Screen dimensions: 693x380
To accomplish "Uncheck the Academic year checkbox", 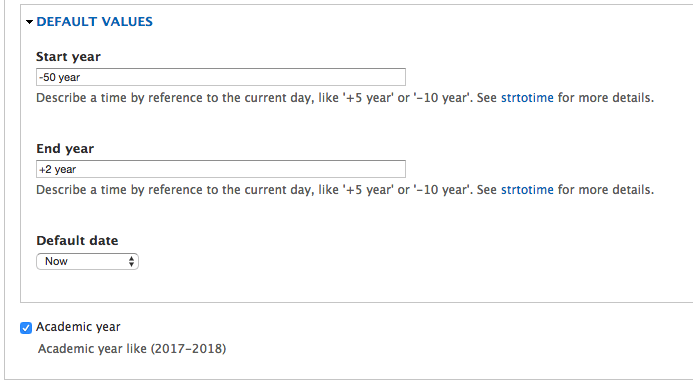I will pyautogui.click(x=26, y=328).
